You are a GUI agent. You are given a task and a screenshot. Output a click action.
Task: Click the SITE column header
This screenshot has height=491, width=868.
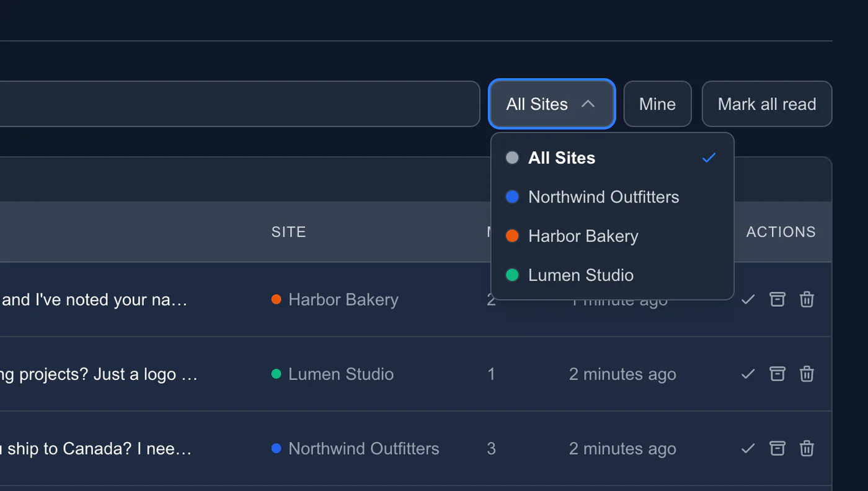click(289, 232)
